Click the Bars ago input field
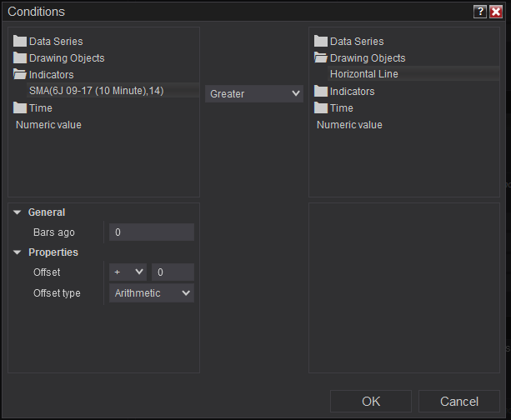Image resolution: width=511 pixels, height=420 pixels. (x=152, y=232)
